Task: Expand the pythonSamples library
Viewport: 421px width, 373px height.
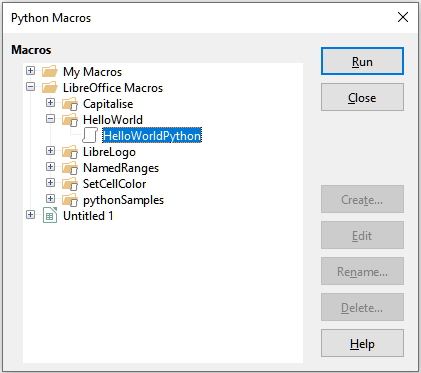Action: pyautogui.click(x=50, y=199)
